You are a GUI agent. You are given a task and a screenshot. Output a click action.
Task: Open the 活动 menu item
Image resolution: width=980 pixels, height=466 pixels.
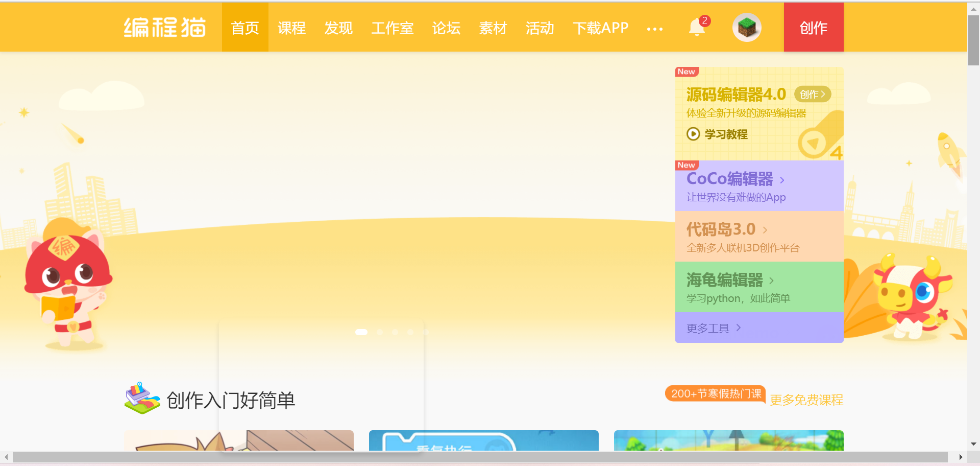tap(540, 28)
